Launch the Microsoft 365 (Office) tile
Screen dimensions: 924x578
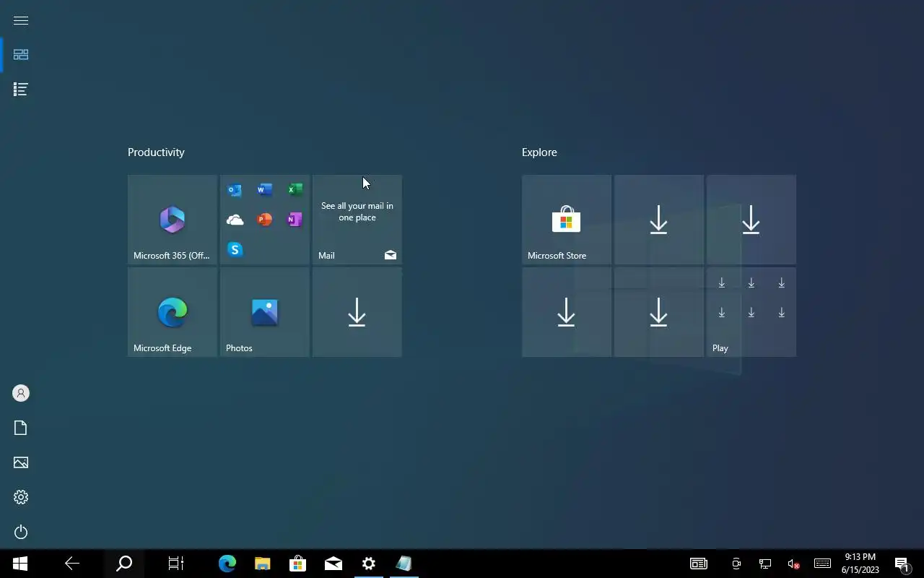pyautogui.click(x=173, y=220)
